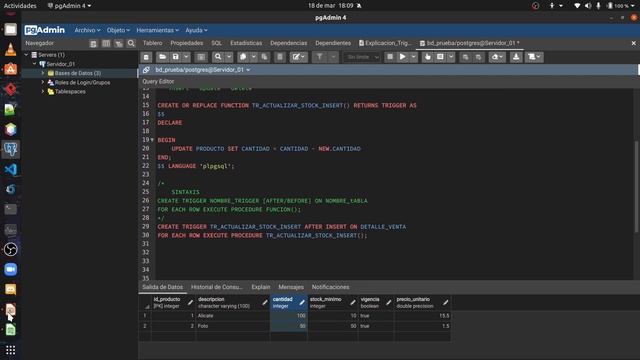640x360 pixels.
Task: Open the Herramientas menu
Action: click(x=158, y=30)
